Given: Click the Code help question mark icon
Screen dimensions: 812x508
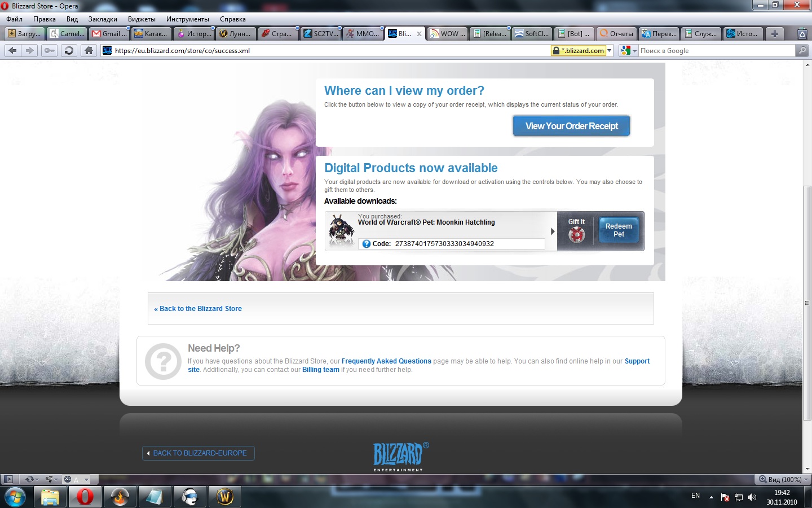Looking at the screenshot, I should click(367, 244).
